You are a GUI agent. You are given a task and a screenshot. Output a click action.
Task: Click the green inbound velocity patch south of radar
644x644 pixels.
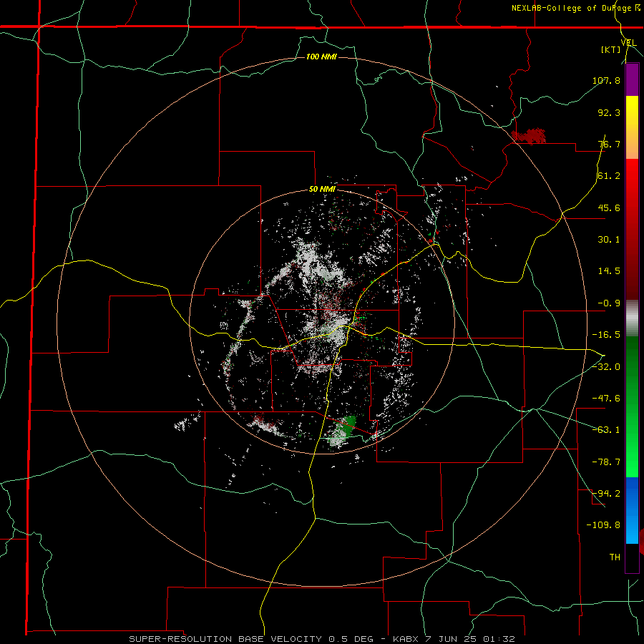tap(344, 431)
